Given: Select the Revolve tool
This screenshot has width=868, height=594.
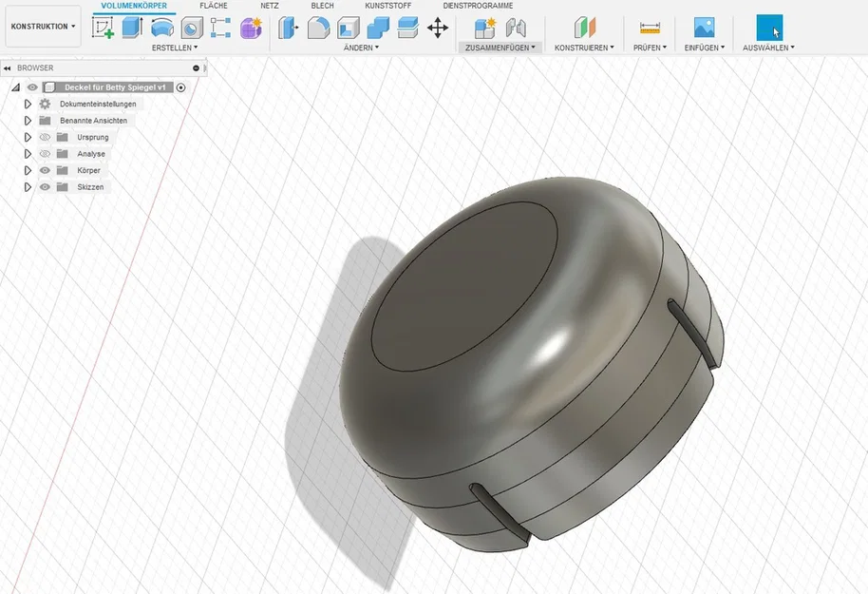Looking at the screenshot, I should (161, 28).
